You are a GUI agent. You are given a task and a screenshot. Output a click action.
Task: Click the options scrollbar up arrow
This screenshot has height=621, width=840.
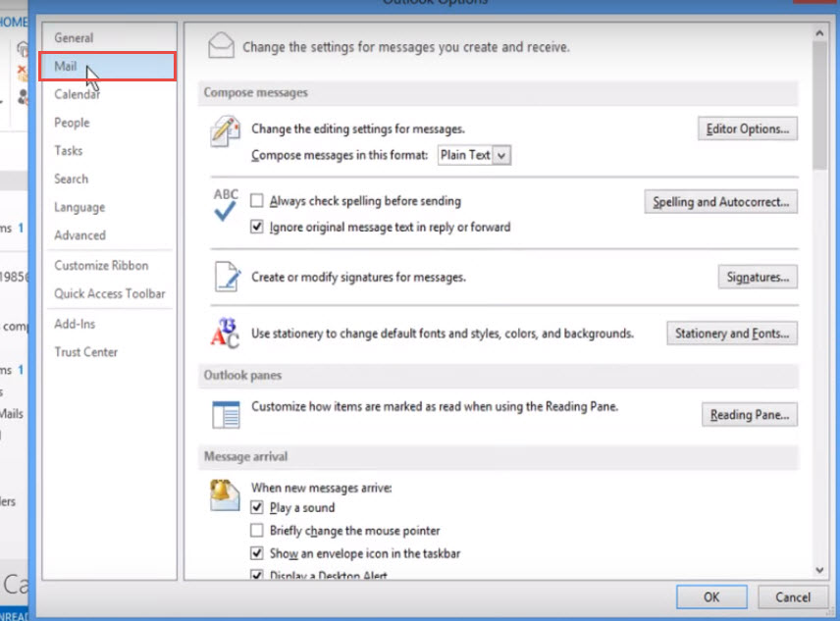(819, 33)
